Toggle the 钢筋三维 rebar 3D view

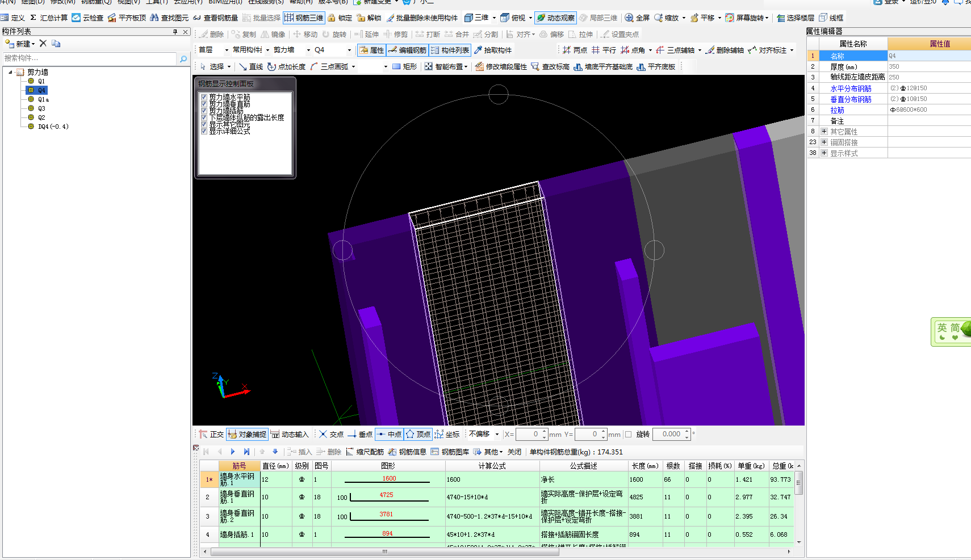coord(304,18)
